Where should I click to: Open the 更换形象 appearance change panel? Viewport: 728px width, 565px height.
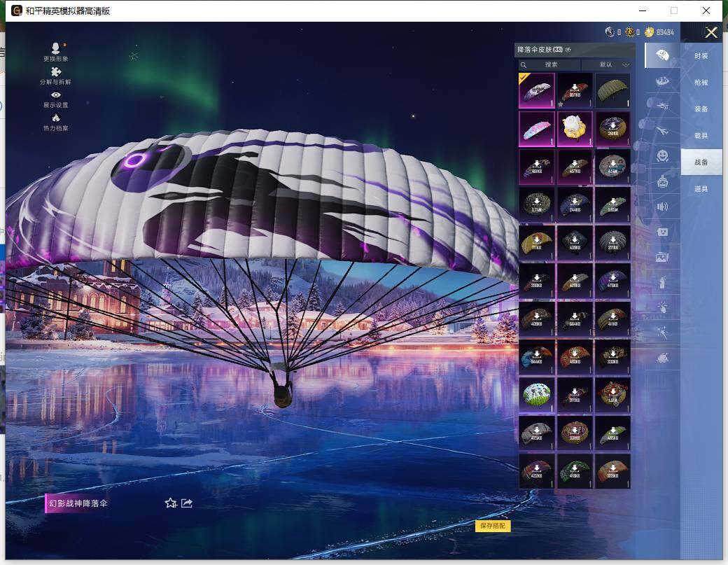click(x=55, y=48)
